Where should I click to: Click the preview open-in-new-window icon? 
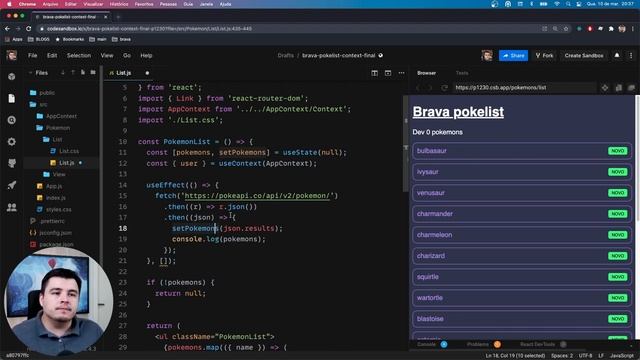(x=618, y=88)
